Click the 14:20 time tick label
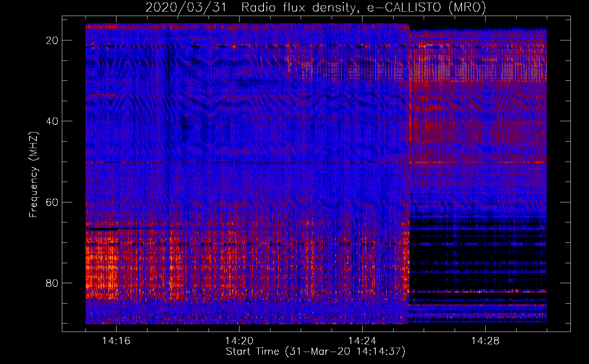The width and height of the screenshot is (589, 364). tap(240, 341)
